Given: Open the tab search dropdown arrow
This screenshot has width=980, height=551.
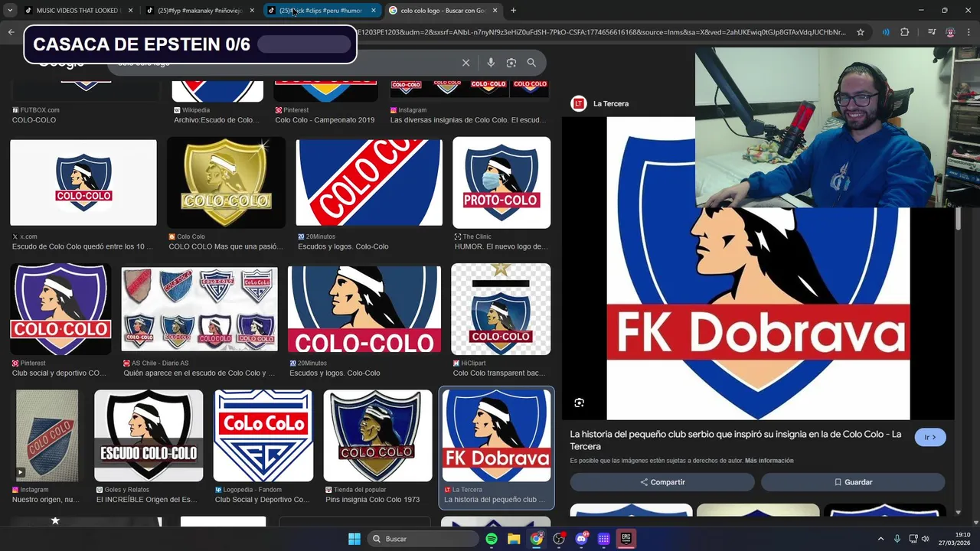Looking at the screenshot, I should [9, 11].
